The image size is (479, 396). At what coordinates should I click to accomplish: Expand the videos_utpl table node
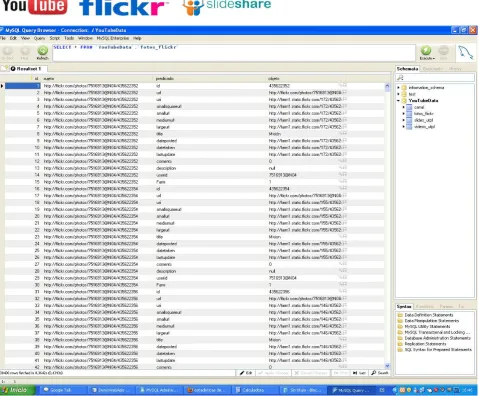pyautogui.click(x=403, y=126)
